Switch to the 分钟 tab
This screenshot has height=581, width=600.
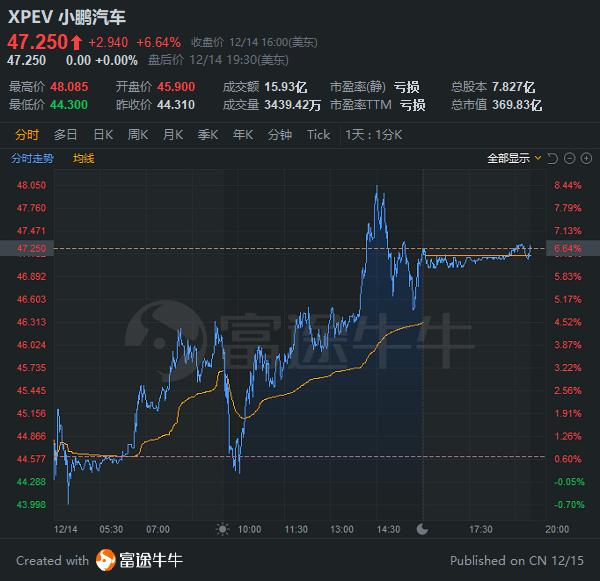tap(280, 135)
